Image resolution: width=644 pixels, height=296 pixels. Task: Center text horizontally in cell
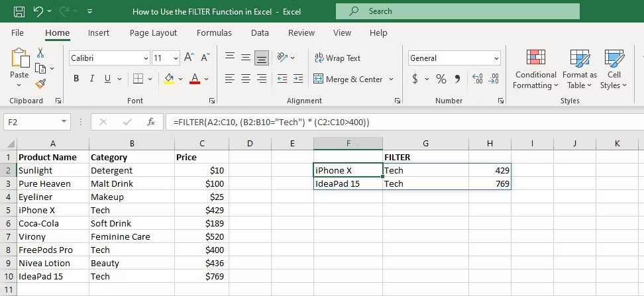pos(246,79)
